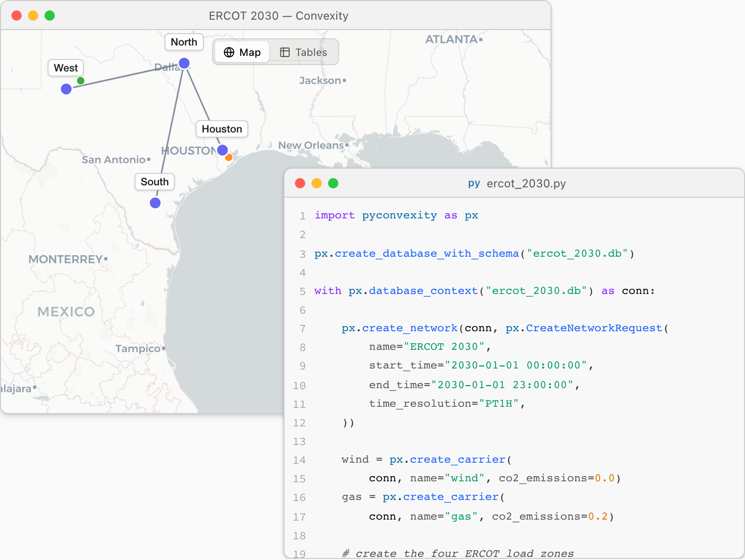Click the table grid icon beside Tables

coord(285,52)
